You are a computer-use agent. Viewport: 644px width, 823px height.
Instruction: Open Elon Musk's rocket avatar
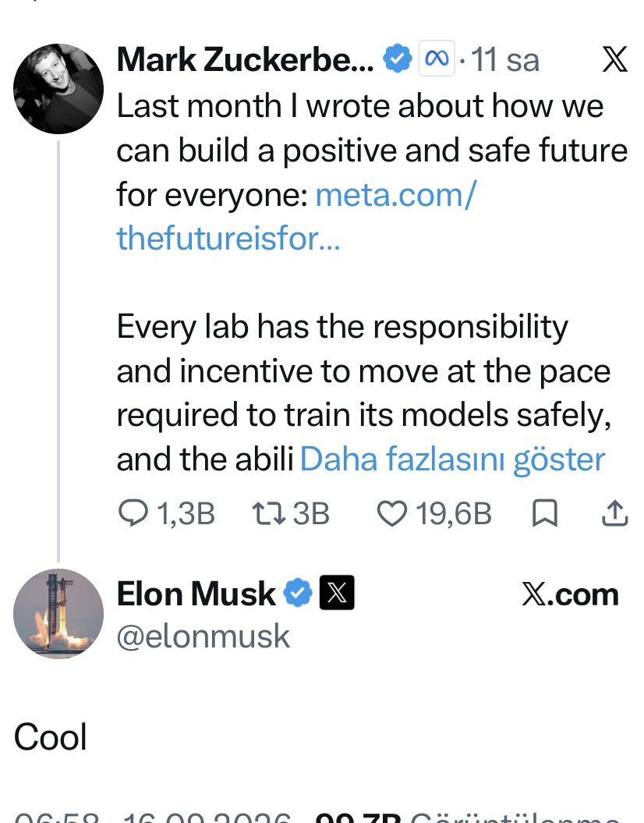(58, 614)
